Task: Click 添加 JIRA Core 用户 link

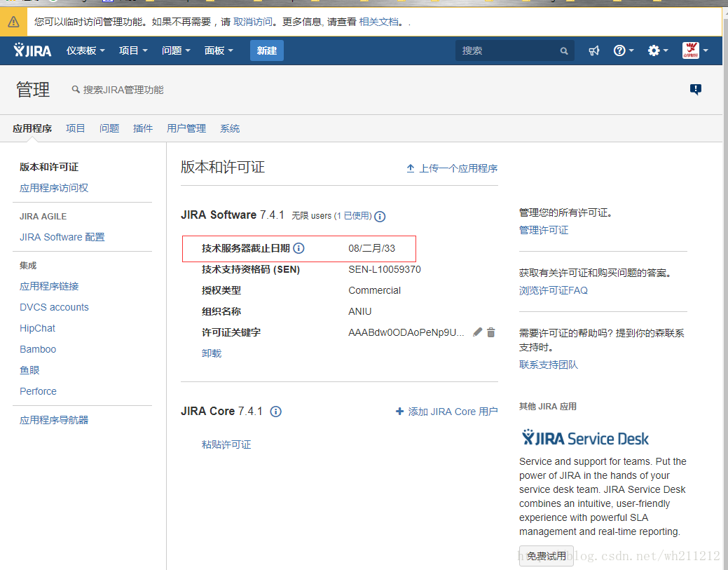Action: coord(446,412)
